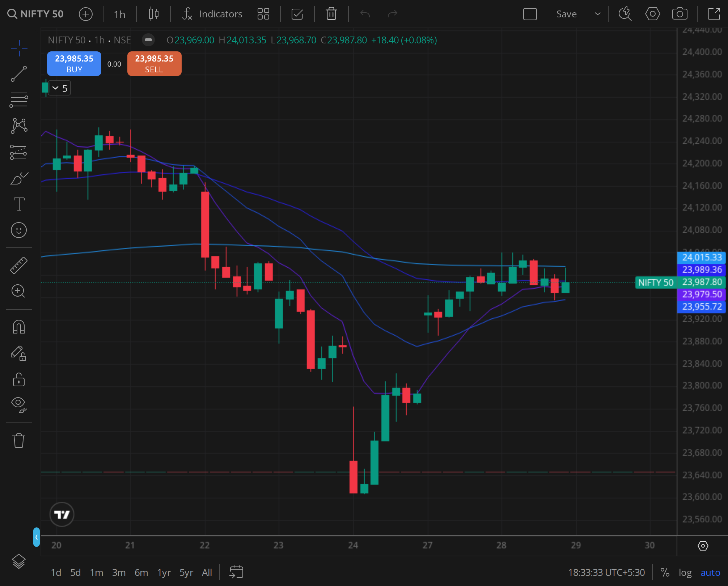This screenshot has width=728, height=586.
Task: Open price scale settings hexagon icon
Action: [x=703, y=546]
